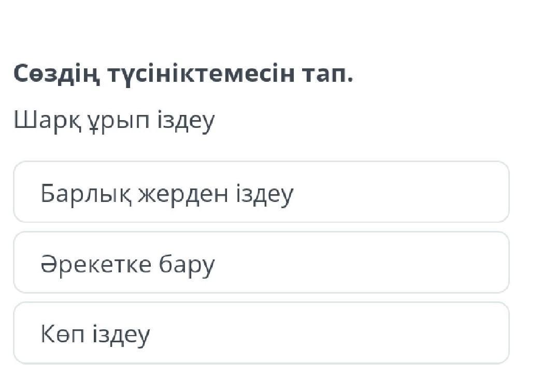Click the question phrase "Шарқ ұрып іздеу"
The width and height of the screenshot is (541, 392).
tap(114, 121)
